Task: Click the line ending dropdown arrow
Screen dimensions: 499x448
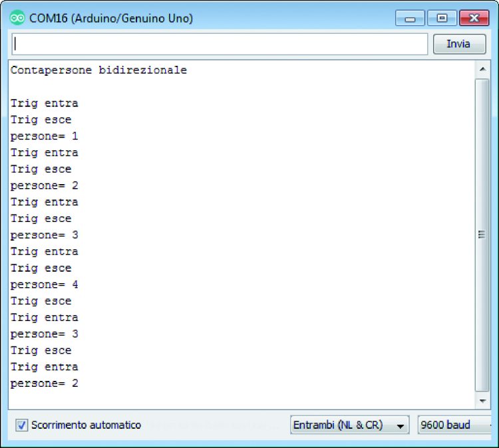Action: coord(401,426)
